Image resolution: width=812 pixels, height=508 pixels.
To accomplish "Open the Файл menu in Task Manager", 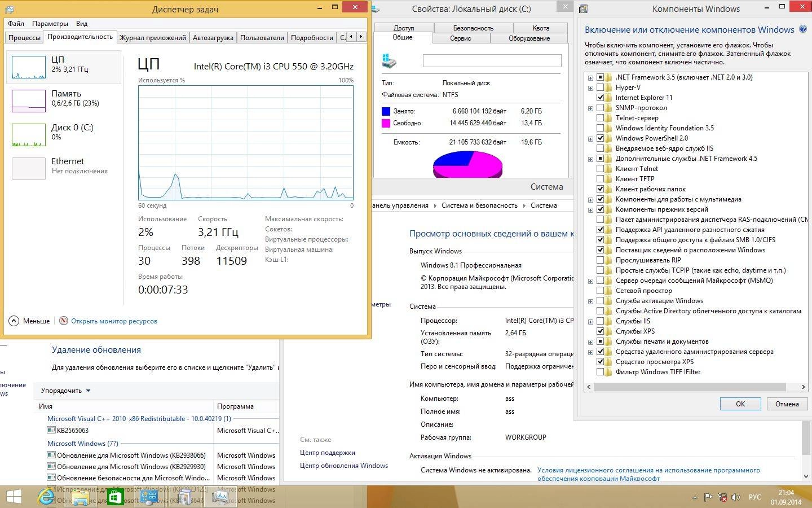I will click(16, 24).
